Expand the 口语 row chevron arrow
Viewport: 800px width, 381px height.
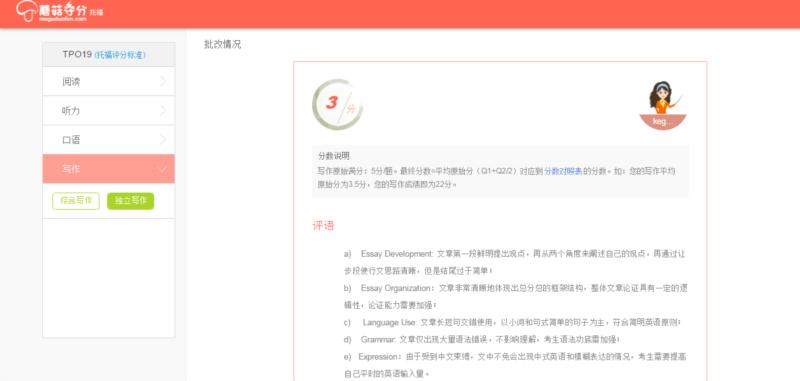point(163,139)
